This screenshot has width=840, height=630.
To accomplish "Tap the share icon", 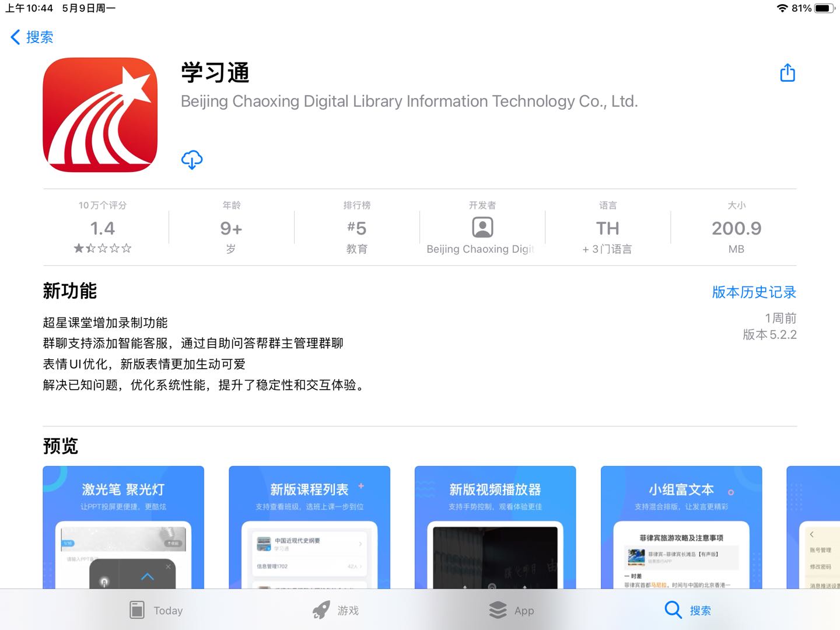I will pos(787,73).
